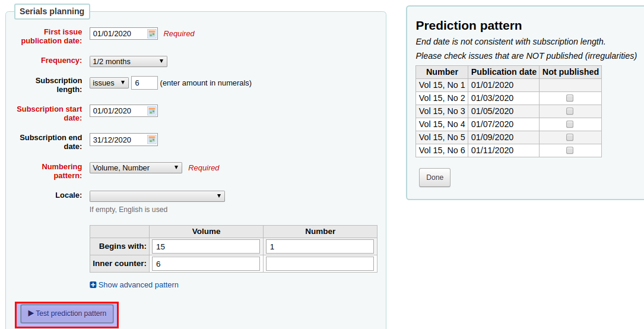Click the empty Number Inner counter field
The width and height of the screenshot is (644, 329).
(x=320, y=264)
